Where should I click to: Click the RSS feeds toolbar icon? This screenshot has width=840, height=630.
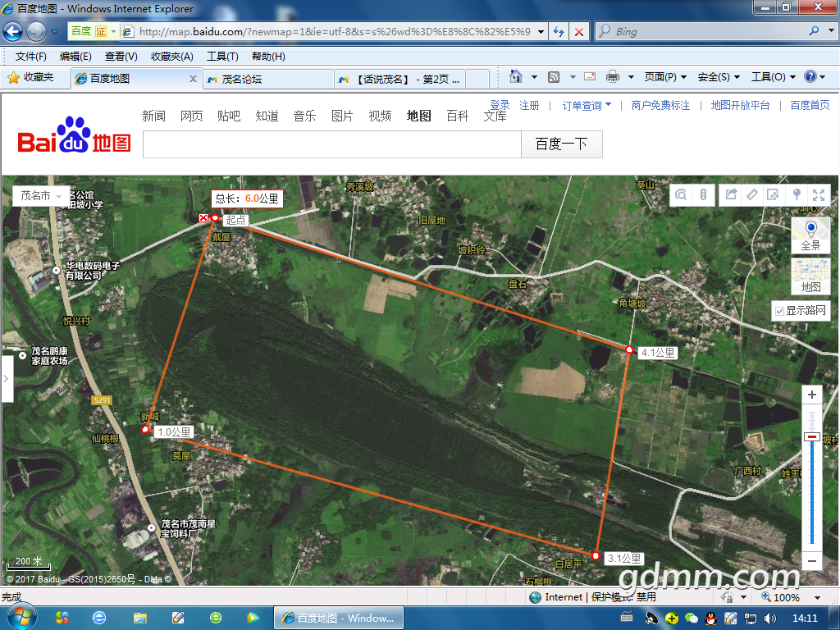554,77
